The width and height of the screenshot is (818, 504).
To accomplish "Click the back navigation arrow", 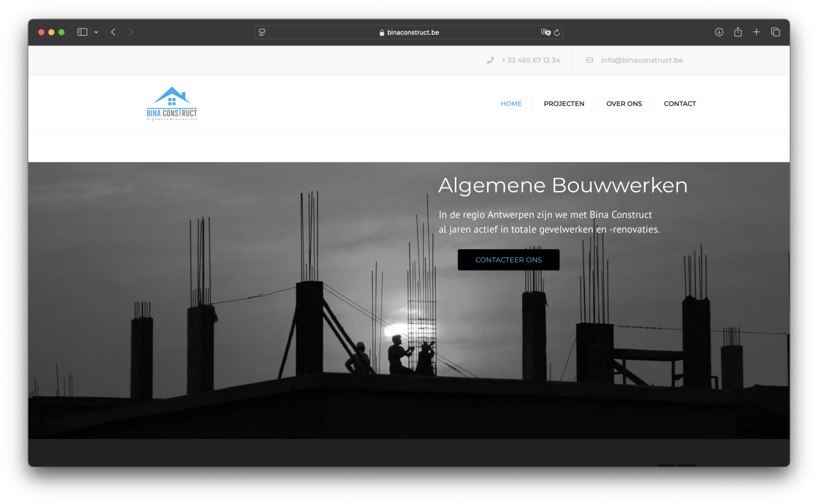I will click(x=113, y=31).
